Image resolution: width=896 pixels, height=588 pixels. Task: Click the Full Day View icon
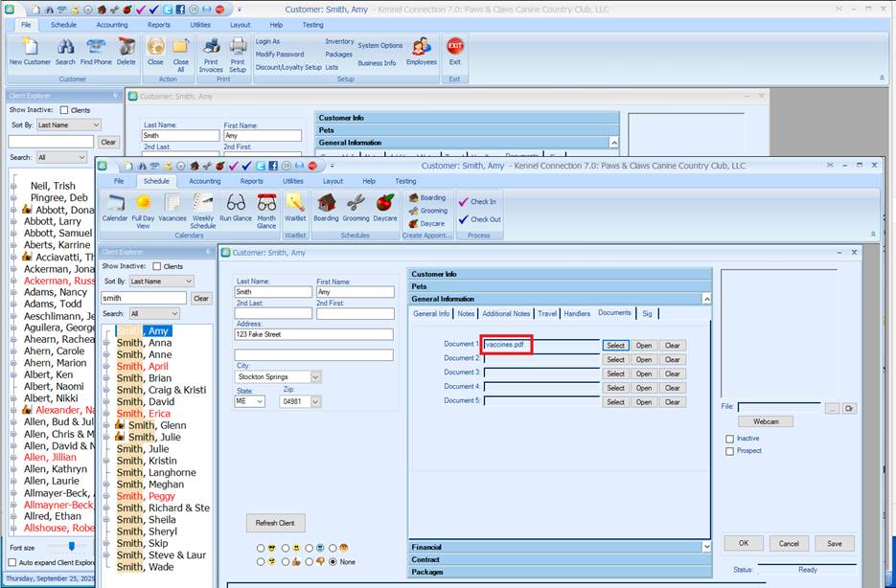[x=143, y=204]
